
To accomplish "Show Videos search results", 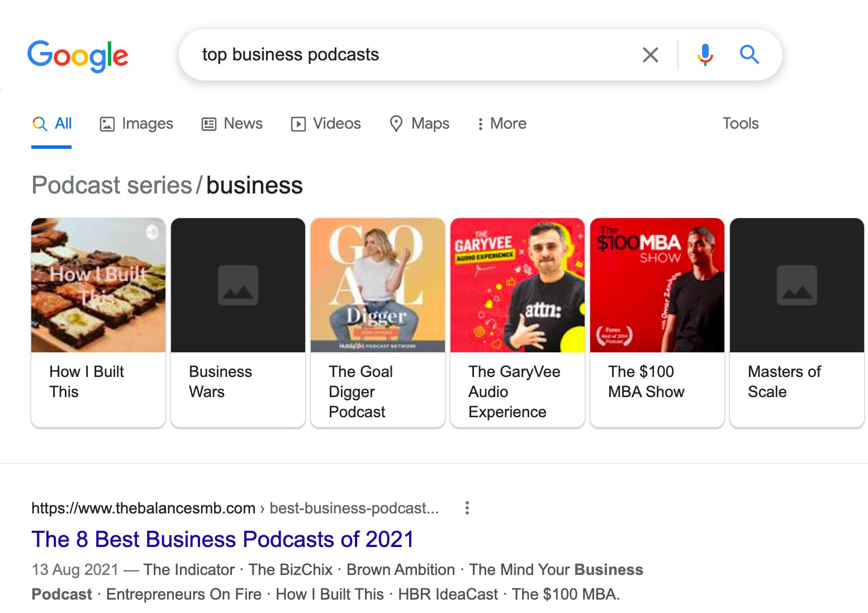I will (x=326, y=124).
